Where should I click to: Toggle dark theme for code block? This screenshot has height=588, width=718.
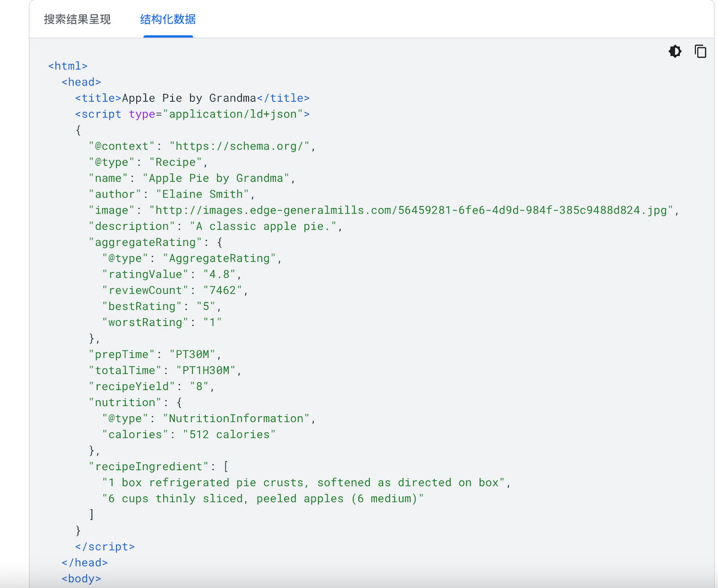675,51
